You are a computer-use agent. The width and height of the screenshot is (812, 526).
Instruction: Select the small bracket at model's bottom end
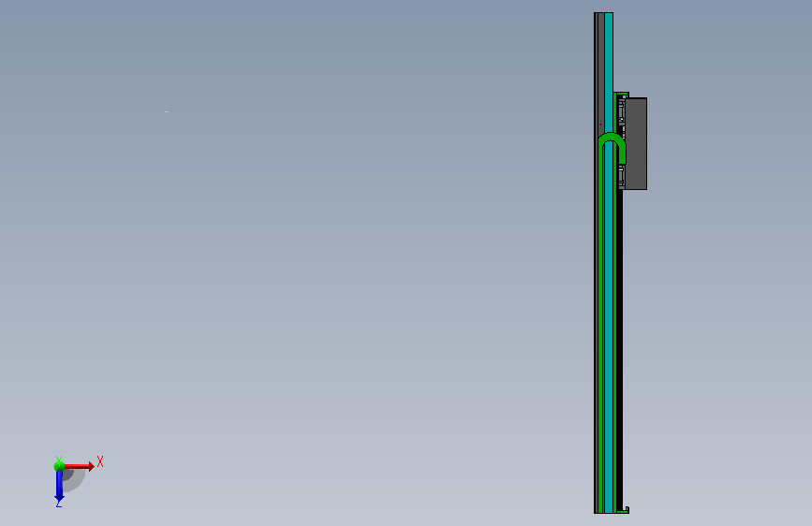[x=624, y=510]
